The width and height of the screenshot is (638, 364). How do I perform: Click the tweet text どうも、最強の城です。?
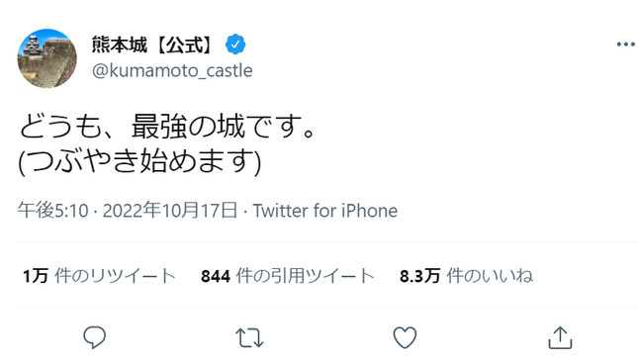click(167, 127)
